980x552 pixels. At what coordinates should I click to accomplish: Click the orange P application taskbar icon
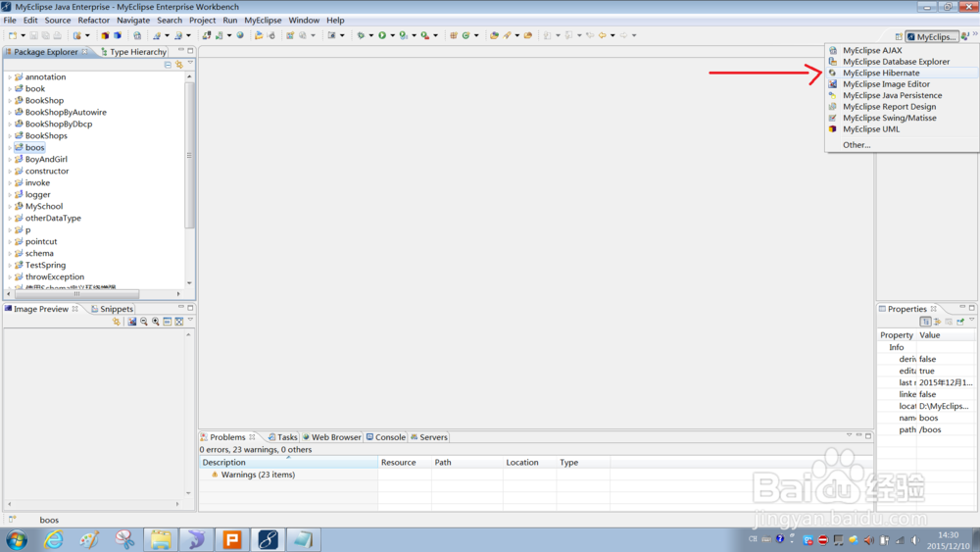click(232, 539)
